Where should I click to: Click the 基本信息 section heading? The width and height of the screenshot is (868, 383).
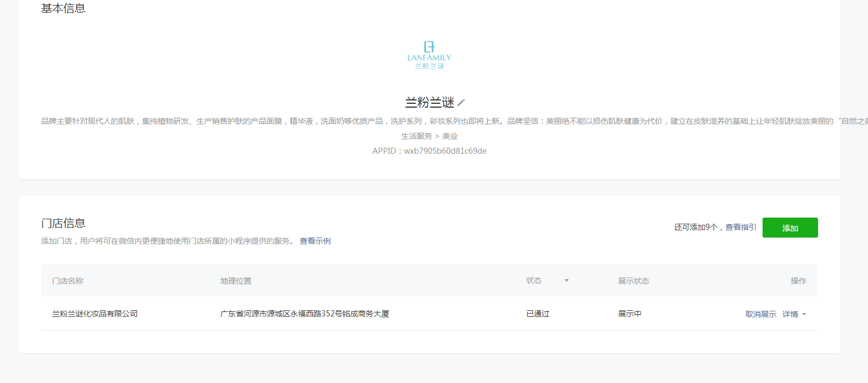(x=63, y=8)
